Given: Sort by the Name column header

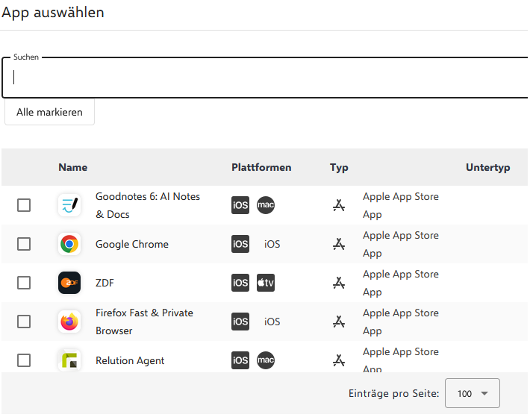Looking at the screenshot, I should pyautogui.click(x=73, y=167).
